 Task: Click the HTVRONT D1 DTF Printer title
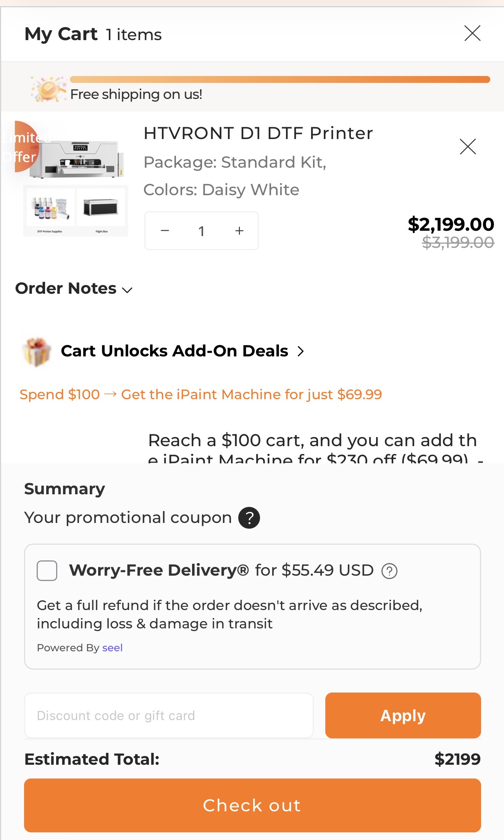pyautogui.click(x=258, y=133)
